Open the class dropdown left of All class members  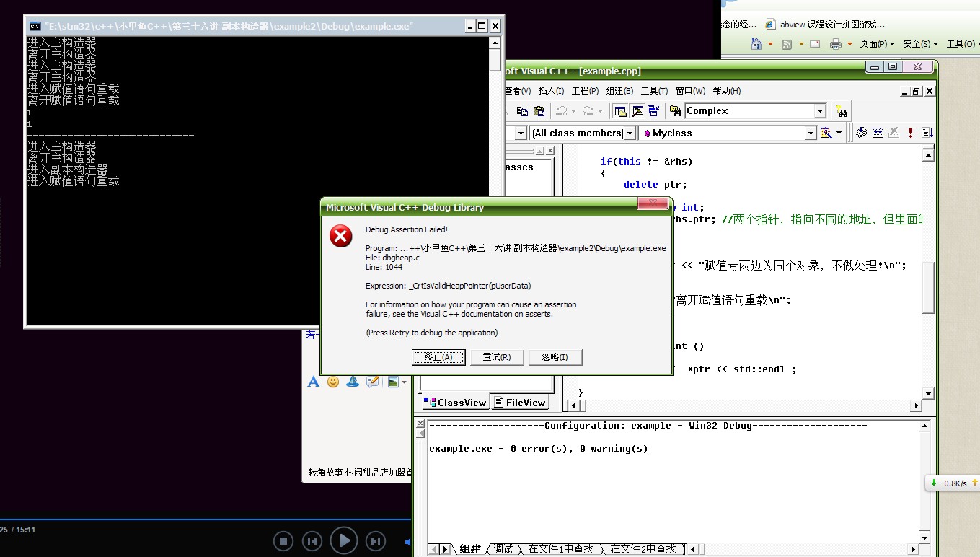(521, 133)
